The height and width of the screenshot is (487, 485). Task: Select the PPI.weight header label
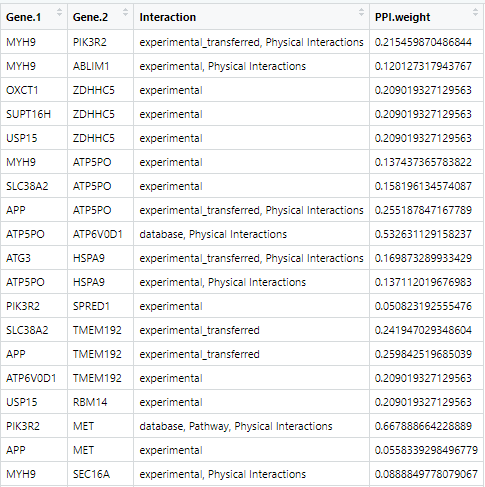pyautogui.click(x=402, y=17)
